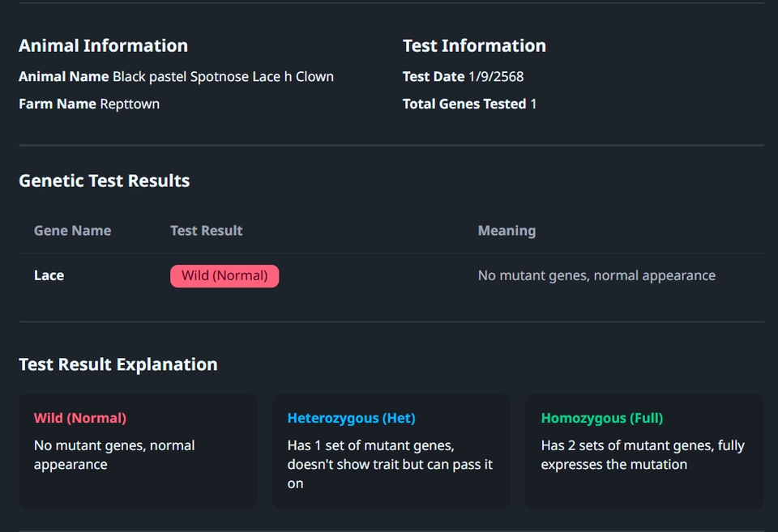Click the Wild (Normal) explanation card title
778x532 pixels.
tap(80, 419)
